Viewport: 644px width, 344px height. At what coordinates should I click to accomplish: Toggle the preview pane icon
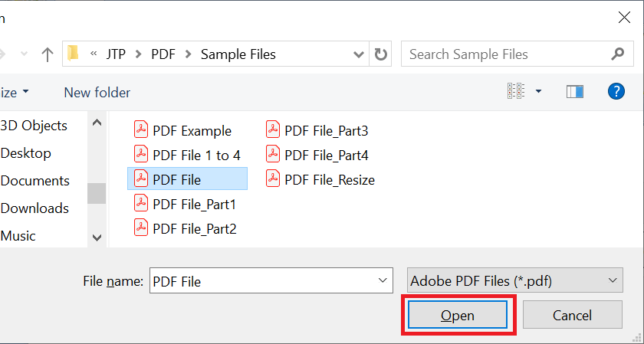(574, 91)
